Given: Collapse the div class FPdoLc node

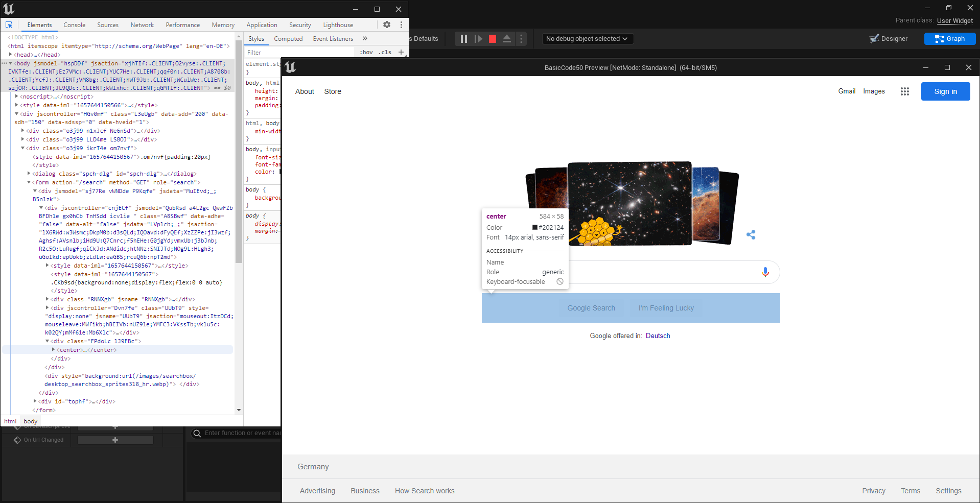Looking at the screenshot, I should tap(47, 341).
